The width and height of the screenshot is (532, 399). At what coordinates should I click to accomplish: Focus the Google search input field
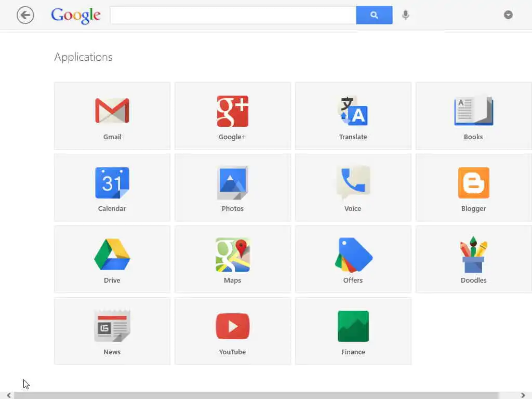[x=233, y=15]
